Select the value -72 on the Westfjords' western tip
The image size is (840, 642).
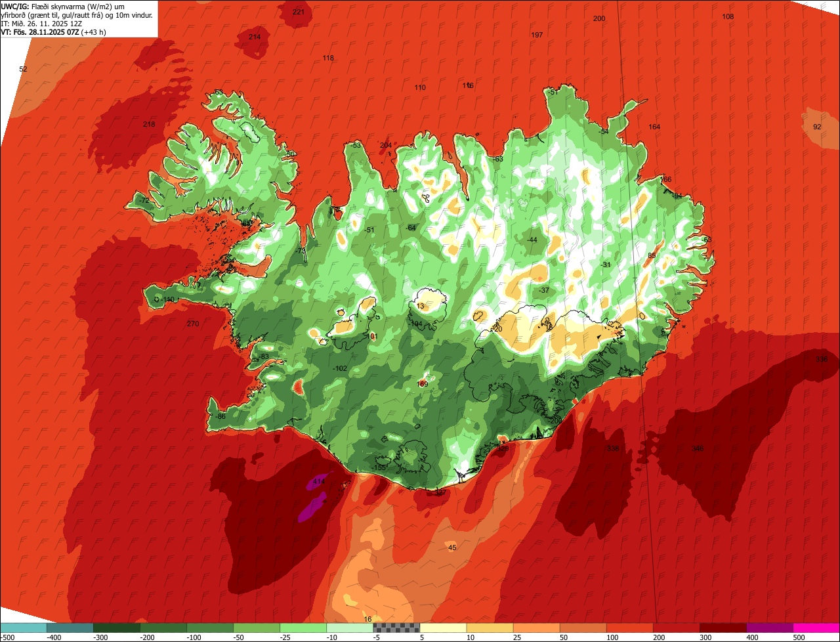pyautogui.click(x=144, y=200)
